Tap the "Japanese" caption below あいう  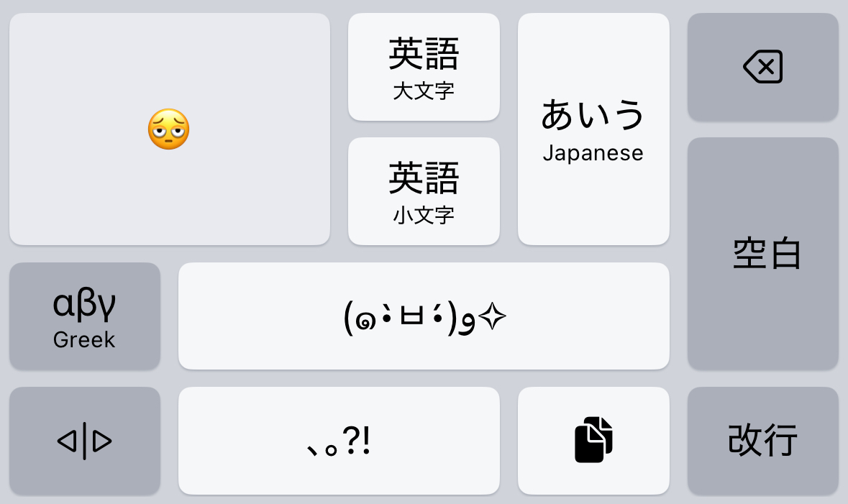coord(593,153)
